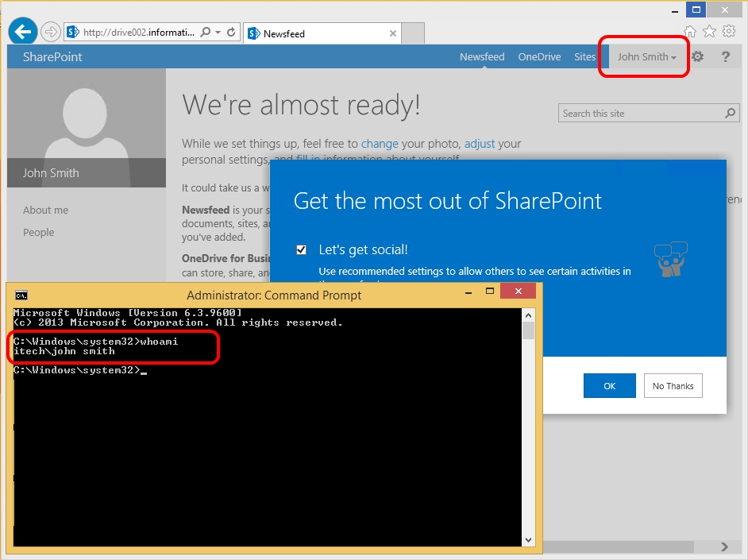Screen dimensions: 748x560
Task: Open a new blank browser tab
Action: coord(413,33)
